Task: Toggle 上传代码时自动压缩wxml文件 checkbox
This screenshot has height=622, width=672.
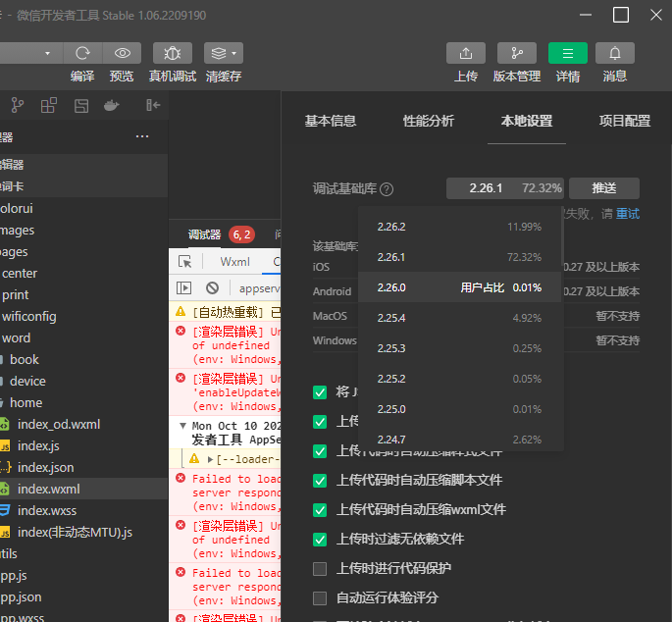Action: [320, 510]
